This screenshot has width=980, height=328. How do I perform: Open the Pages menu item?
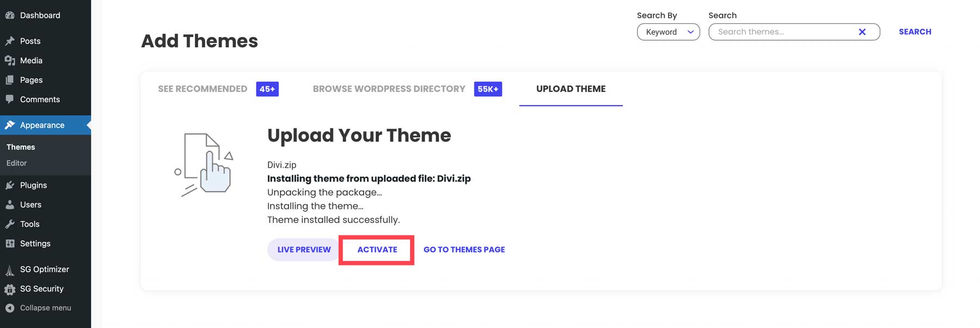[x=45, y=80]
